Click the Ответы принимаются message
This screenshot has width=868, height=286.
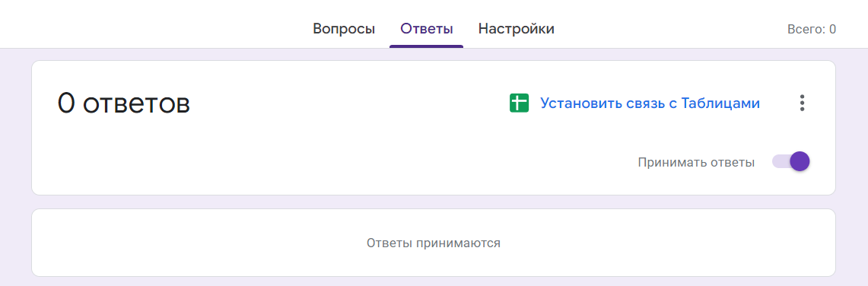tap(434, 243)
